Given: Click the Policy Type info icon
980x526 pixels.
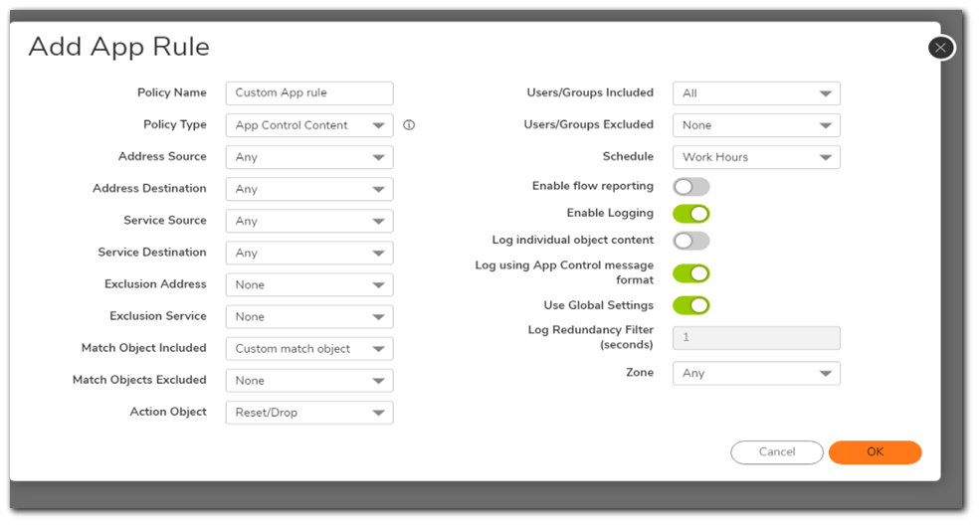Looking at the screenshot, I should pos(409,125).
